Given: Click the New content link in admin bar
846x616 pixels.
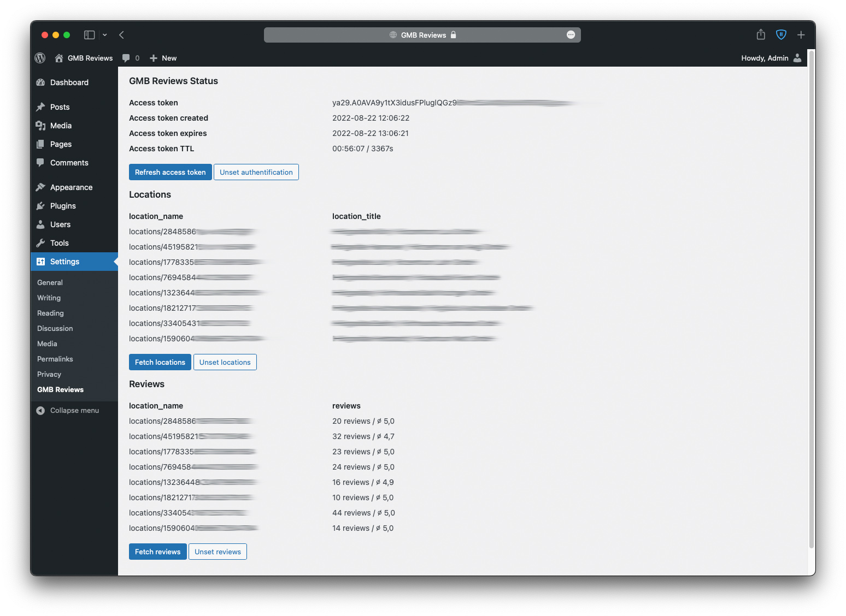Looking at the screenshot, I should click(x=163, y=58).
